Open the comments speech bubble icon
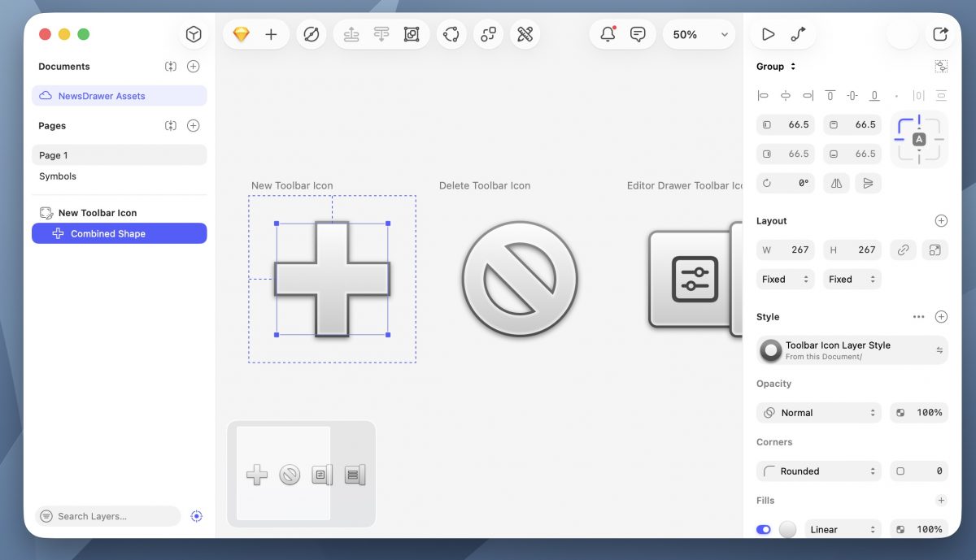The image size is (976, 560). point(638,34)
